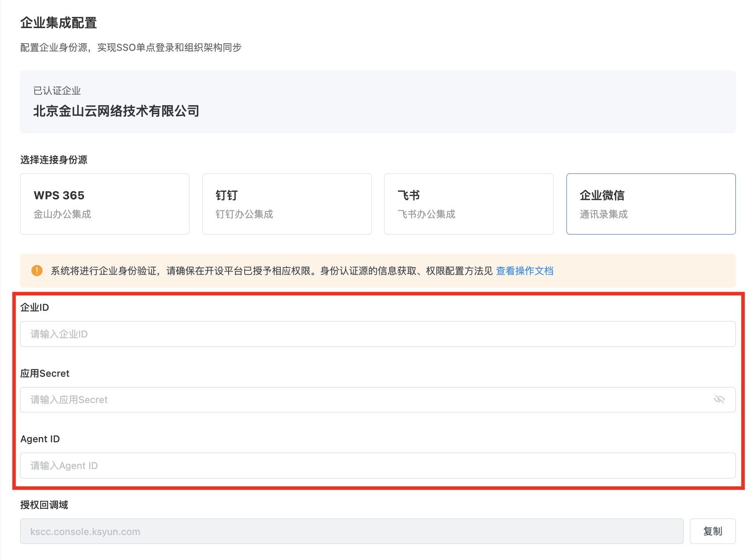Click the company name 北京金山云网络技术有限公司

116,111
